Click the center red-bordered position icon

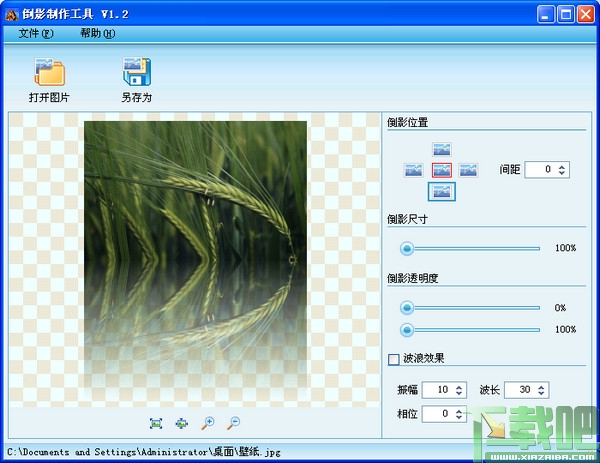click(x=442, y=170)
